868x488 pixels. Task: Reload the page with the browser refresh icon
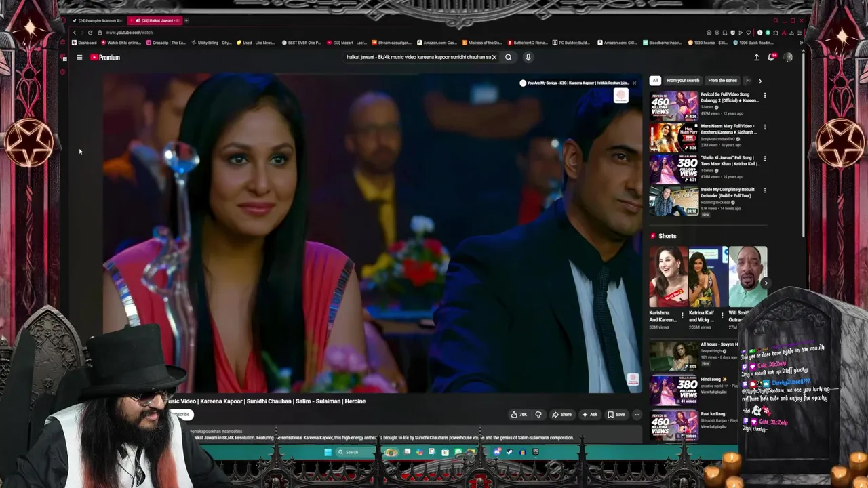tap(90, 33)
